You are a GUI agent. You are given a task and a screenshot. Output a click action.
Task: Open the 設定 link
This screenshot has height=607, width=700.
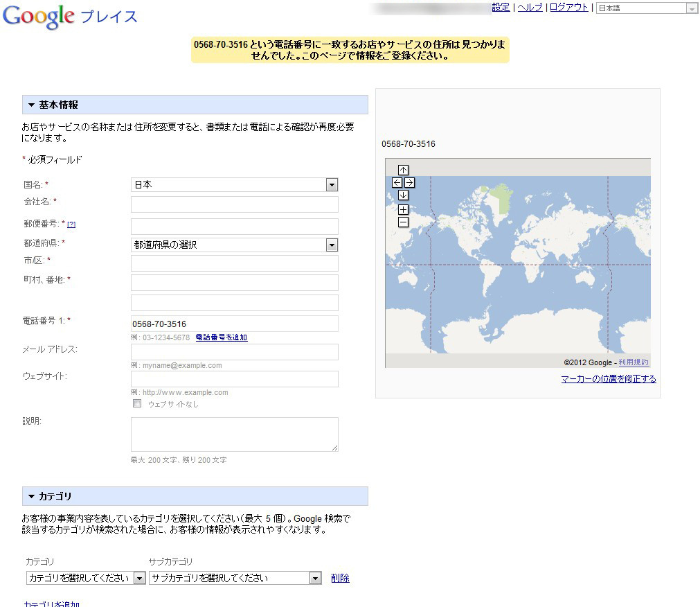pyautogui.click(x=501, y=7)
